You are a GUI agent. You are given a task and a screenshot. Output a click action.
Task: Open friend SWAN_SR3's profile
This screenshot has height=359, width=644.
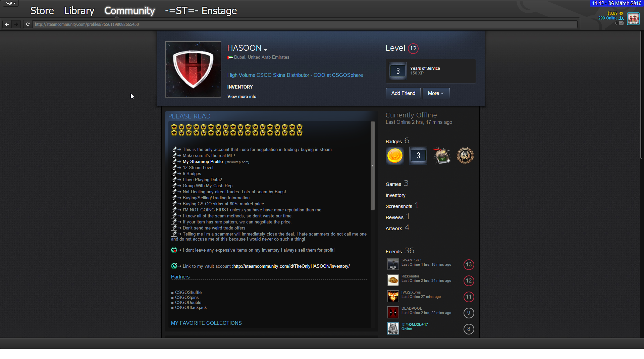coord(411,260)
